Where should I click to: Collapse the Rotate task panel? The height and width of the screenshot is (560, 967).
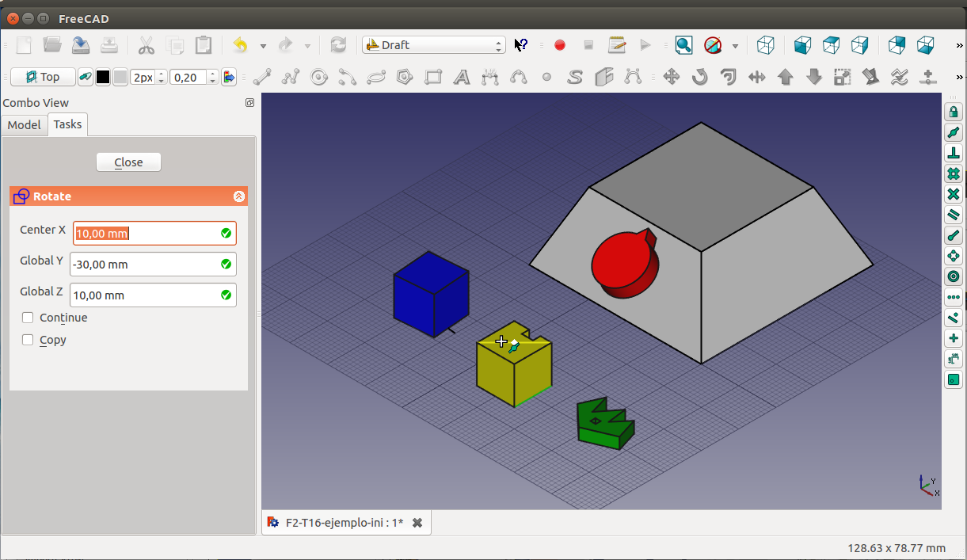pyautogui.click(x=239, y=196)
